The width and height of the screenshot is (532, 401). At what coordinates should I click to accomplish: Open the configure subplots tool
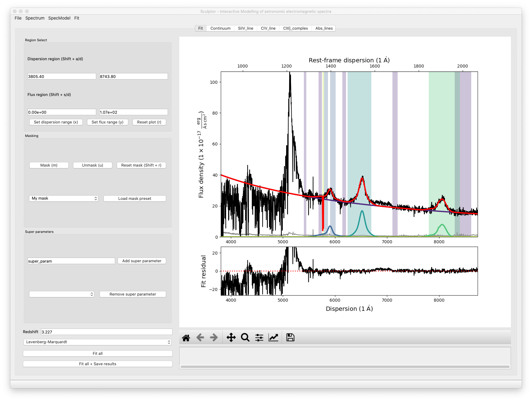[259, 338]
